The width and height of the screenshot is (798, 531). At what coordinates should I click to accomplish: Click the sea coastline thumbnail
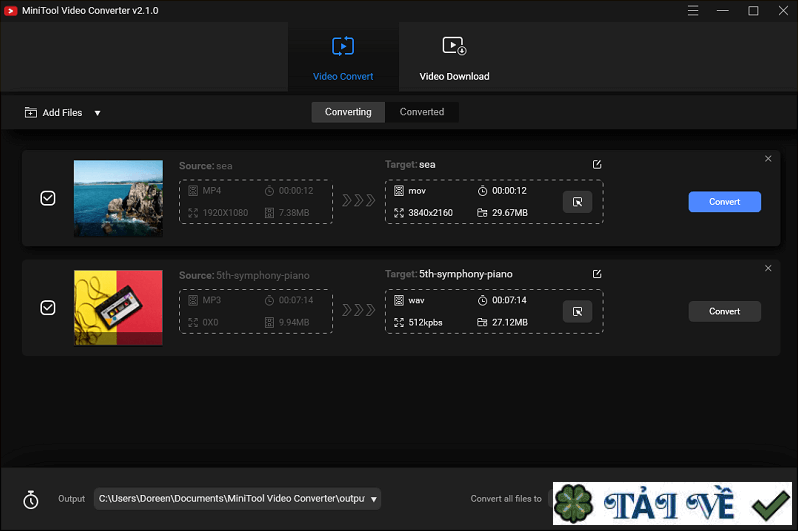(x=118, y=198)
